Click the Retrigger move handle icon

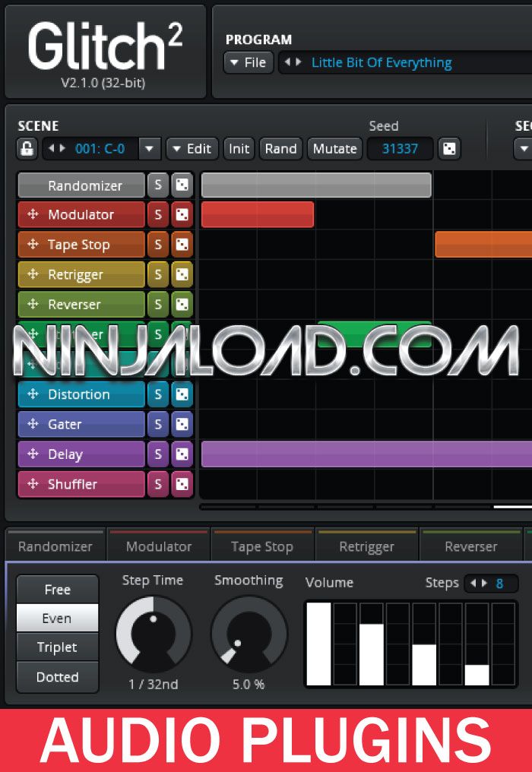(x=33, y=274)
